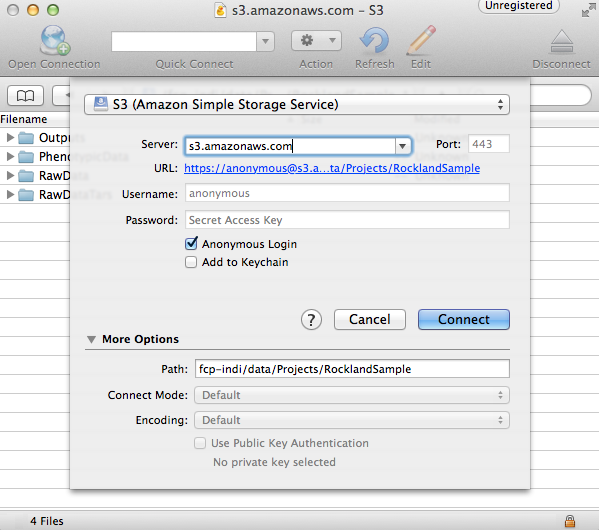
Task: Click the Username field
Action: click(347, 193)
